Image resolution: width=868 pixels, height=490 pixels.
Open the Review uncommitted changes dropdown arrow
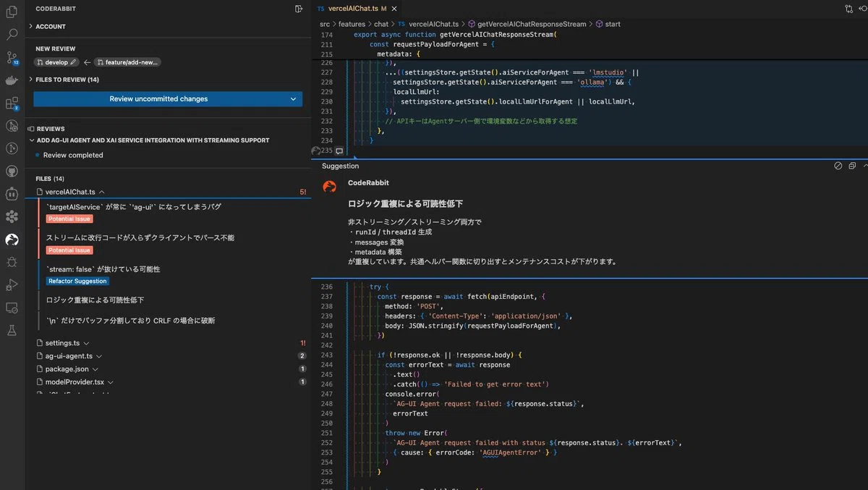click(x=293, y=99)
